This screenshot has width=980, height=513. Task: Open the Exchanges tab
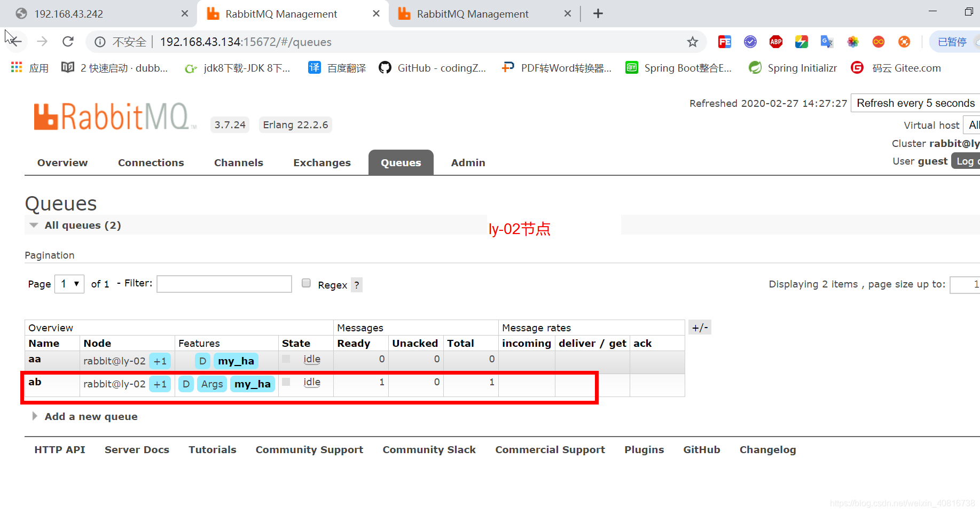point(322,162)
